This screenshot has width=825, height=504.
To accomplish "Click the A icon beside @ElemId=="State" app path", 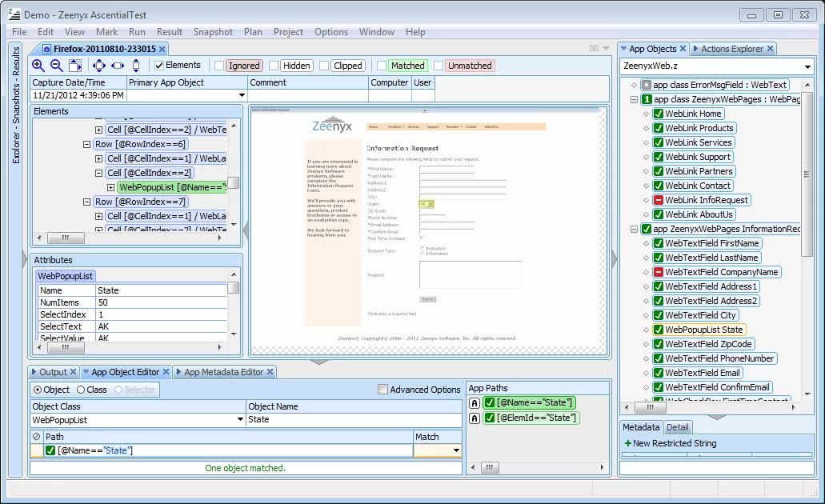I will (x=475, y=418).
